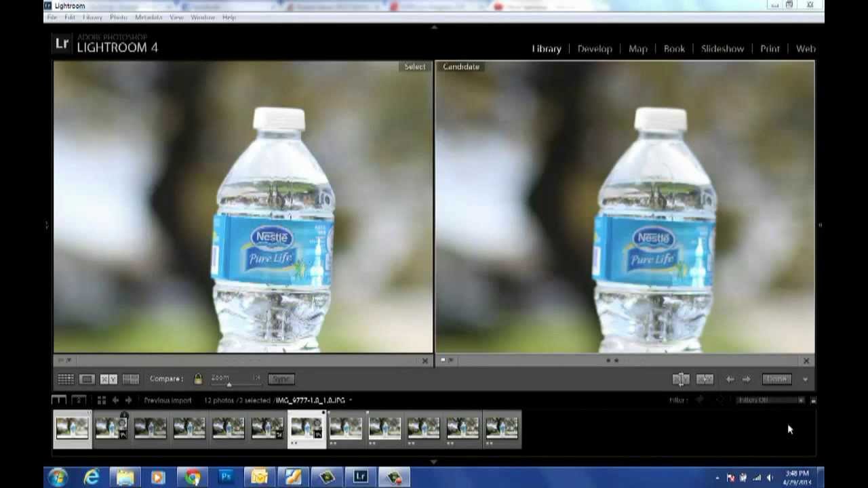Open the Metadata menu

(x=149, y=17)
